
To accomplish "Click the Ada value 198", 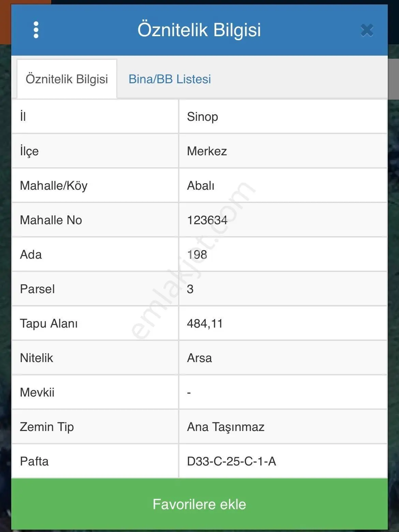I will [197, 255].
